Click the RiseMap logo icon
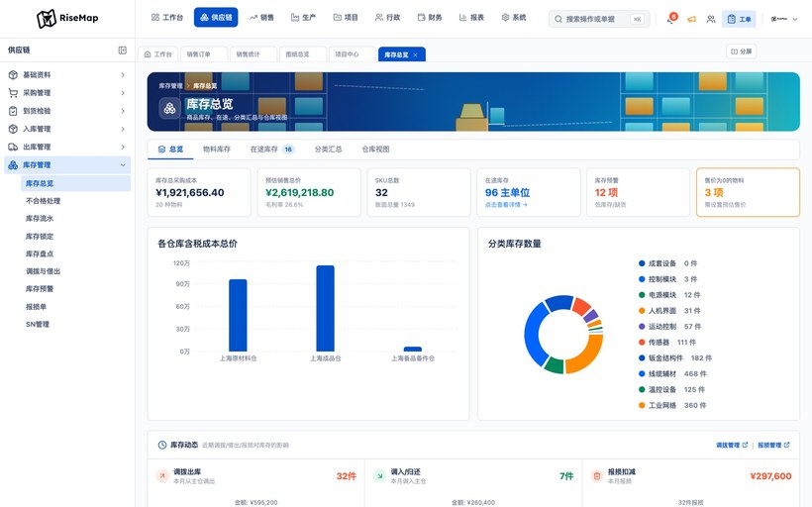 [x=47, y=19]
